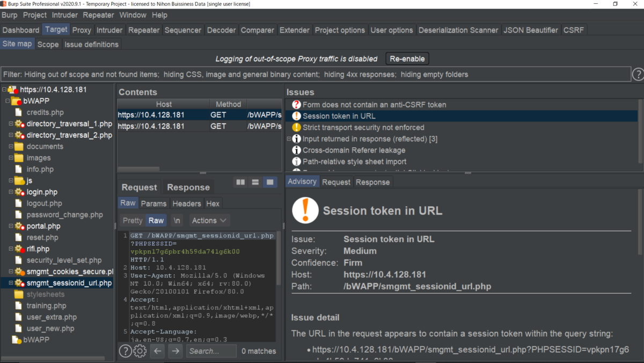Screen dimensions: 644x363
Task: Open the Response tab in Contents viewer
Action: tap(188, 187)
